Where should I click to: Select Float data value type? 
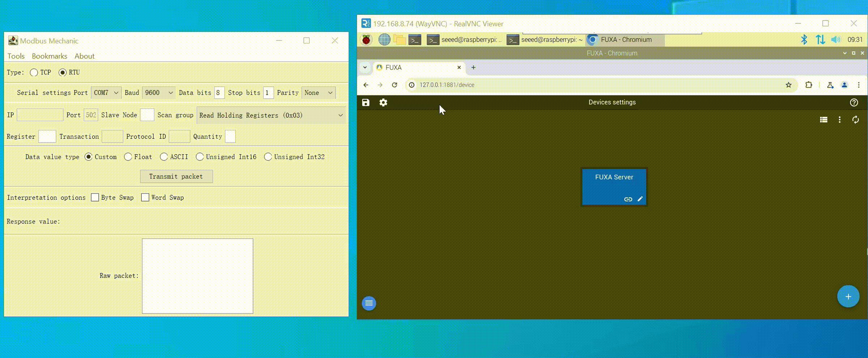(x=128, y=157)
